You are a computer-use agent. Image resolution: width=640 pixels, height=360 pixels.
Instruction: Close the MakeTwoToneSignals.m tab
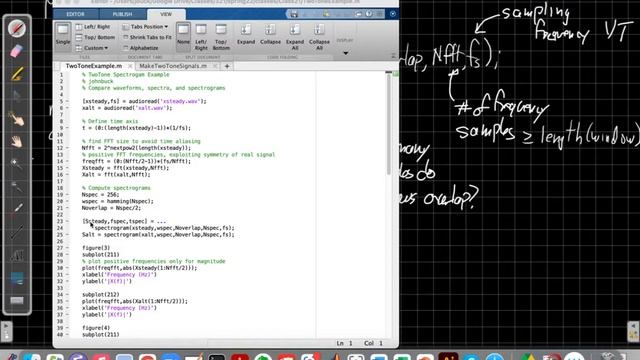click(215, 66)
